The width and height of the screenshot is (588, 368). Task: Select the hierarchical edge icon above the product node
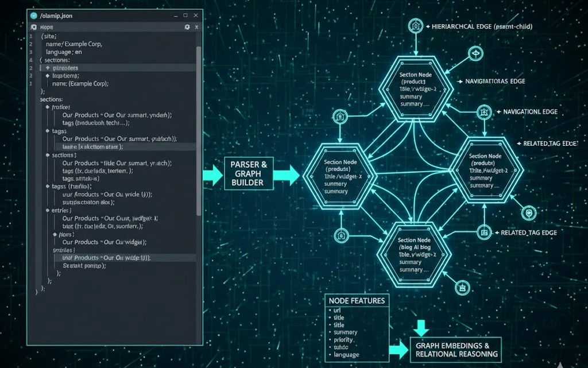415,26
